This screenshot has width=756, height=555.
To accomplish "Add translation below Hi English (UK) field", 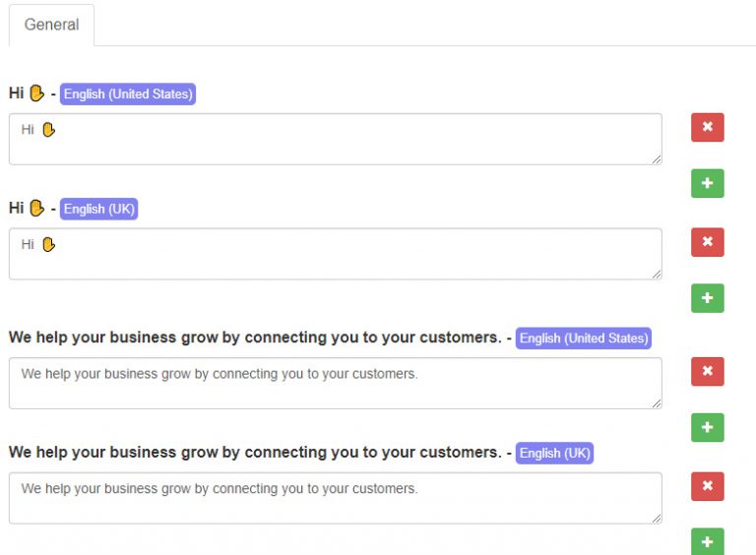I will (x=708, y=298).
